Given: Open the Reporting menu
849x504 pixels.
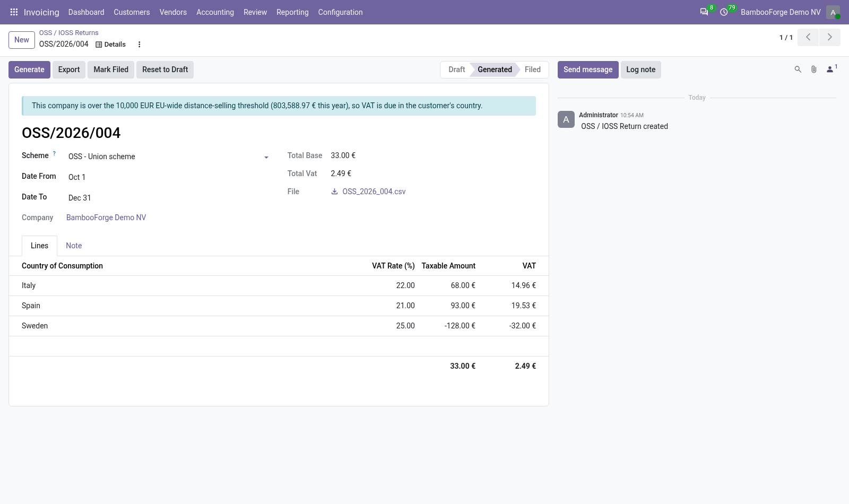Looking at the screenshot, I should 292,12.
